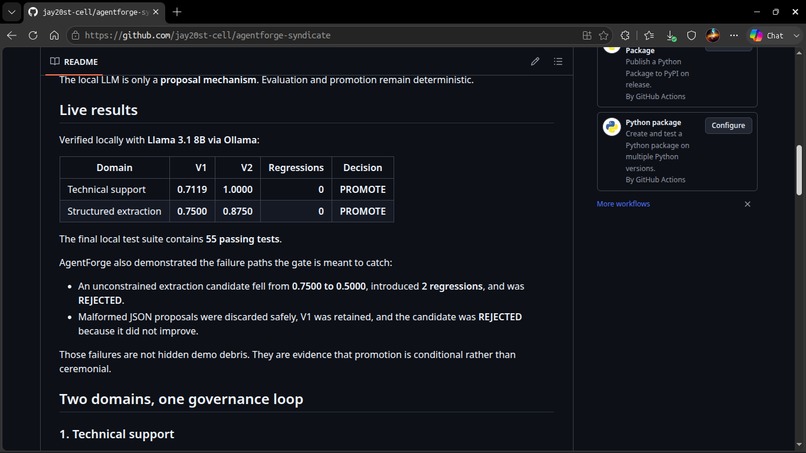Screen dimensions: 806x453
Task: Close the agentforge-syndicate tab
Action: point(156,12)
